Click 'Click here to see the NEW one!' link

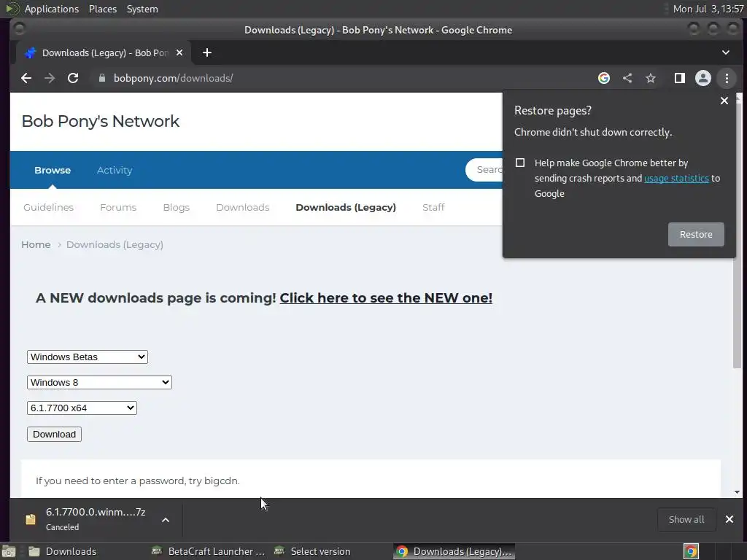[386, 298]
